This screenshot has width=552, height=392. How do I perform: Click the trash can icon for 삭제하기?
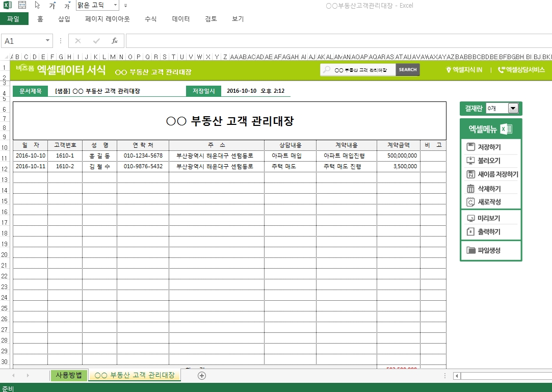tap(470, 189)
